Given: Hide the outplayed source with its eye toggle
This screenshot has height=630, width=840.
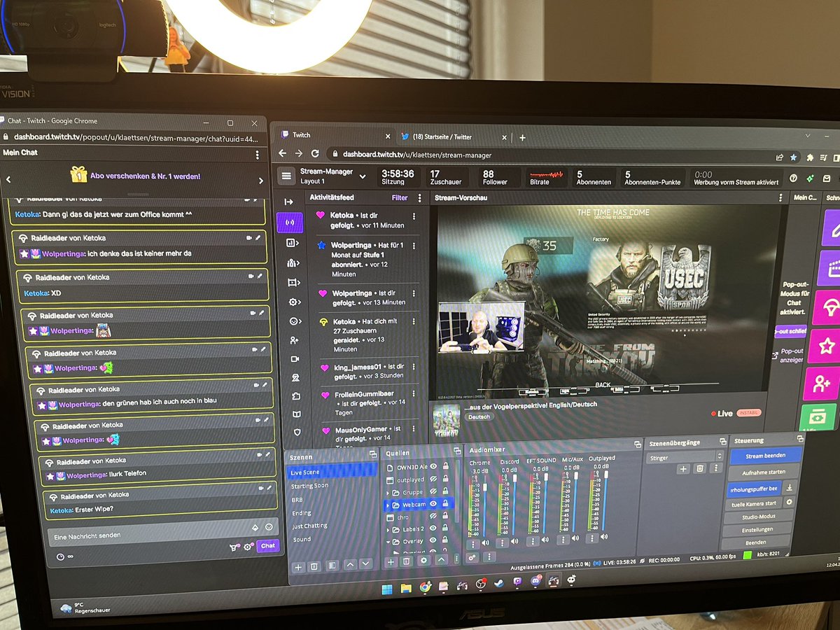Looking at the screenshot, I should (x=433, y=479).
